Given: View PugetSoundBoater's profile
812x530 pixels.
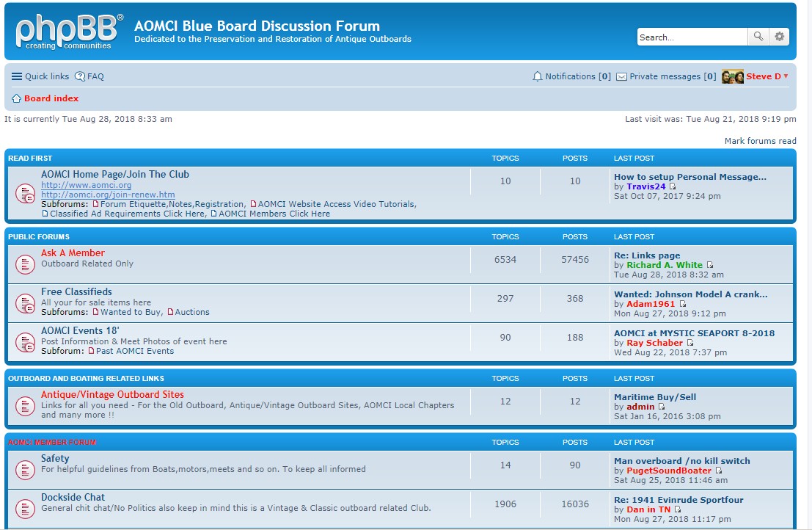Looking at the screenshot, I should pos(669,471).
